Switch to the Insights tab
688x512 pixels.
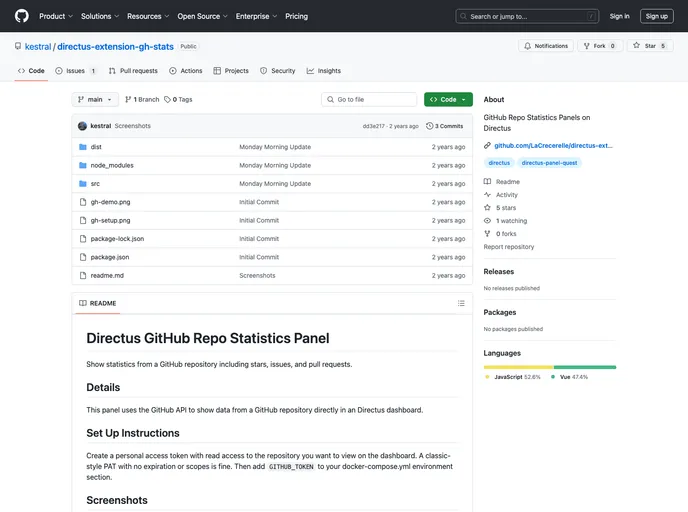click(324, 71)
